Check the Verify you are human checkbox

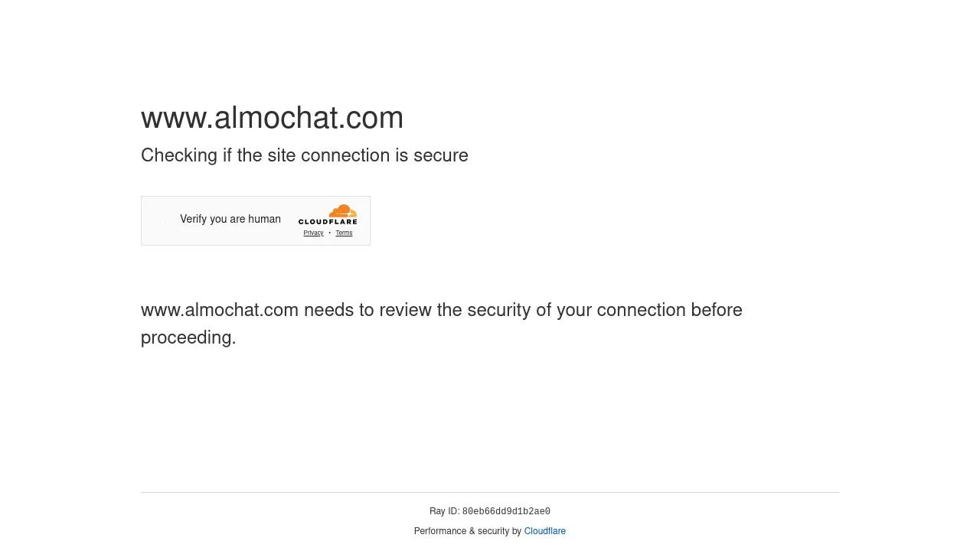[x=165, y=220]
